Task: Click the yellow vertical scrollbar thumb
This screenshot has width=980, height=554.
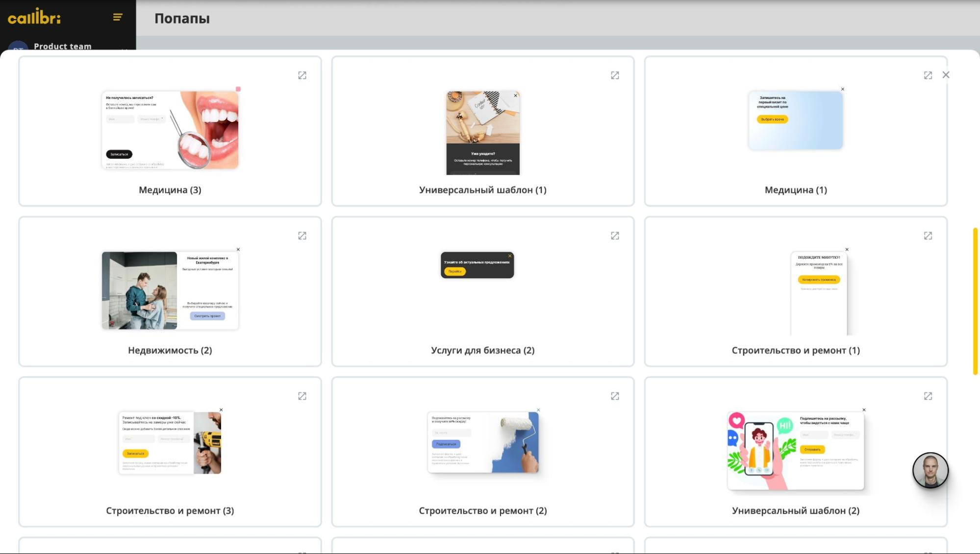Action: coord(975,301)
